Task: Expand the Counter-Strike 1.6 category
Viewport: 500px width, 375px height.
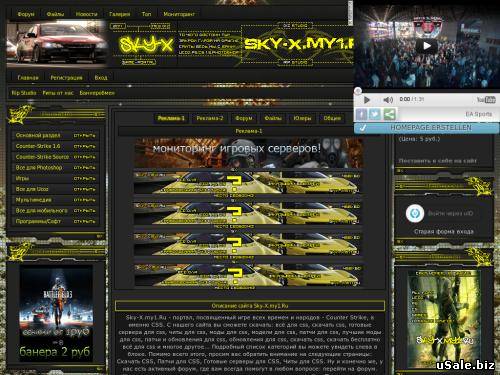Action: coord(85,146)
